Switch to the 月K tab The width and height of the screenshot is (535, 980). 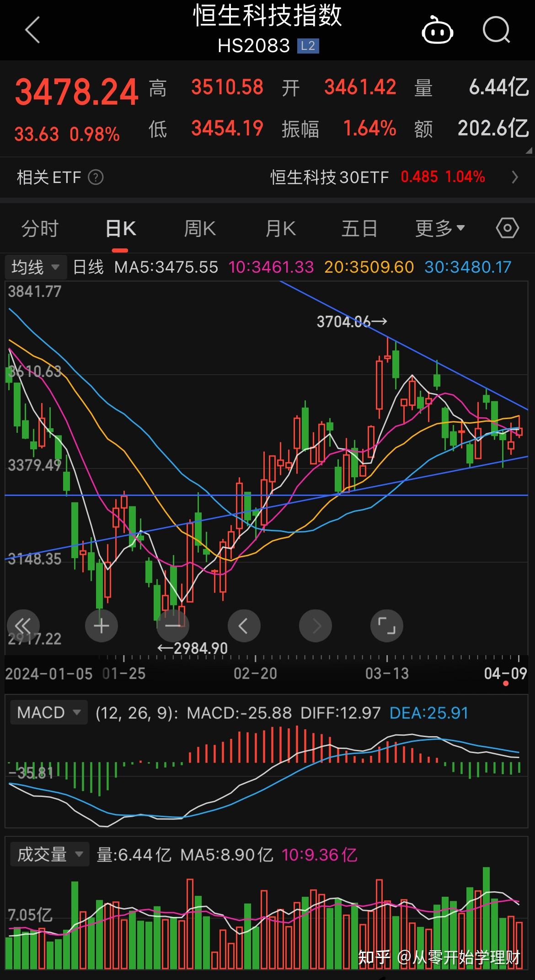tap(280, 228)
